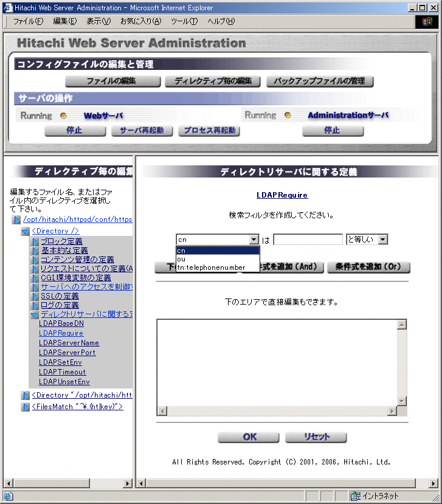Open the 編集(E) menu
Image resolution: width=442 pixels, height=504 pixels.
point(65,21)
